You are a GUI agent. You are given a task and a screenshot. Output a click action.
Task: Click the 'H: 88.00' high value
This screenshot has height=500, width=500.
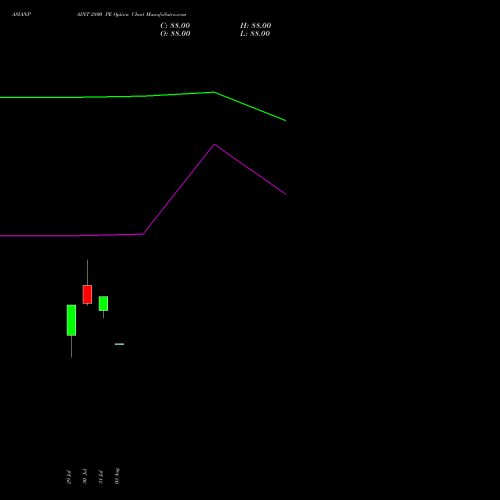256,26
